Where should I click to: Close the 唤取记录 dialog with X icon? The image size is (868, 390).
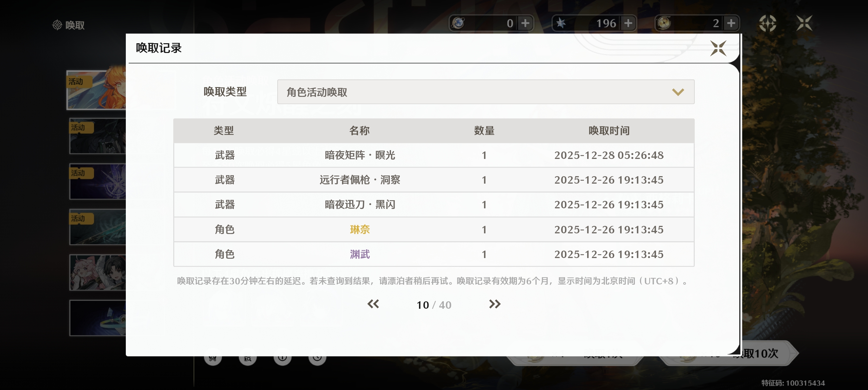(x=718, y=48)
